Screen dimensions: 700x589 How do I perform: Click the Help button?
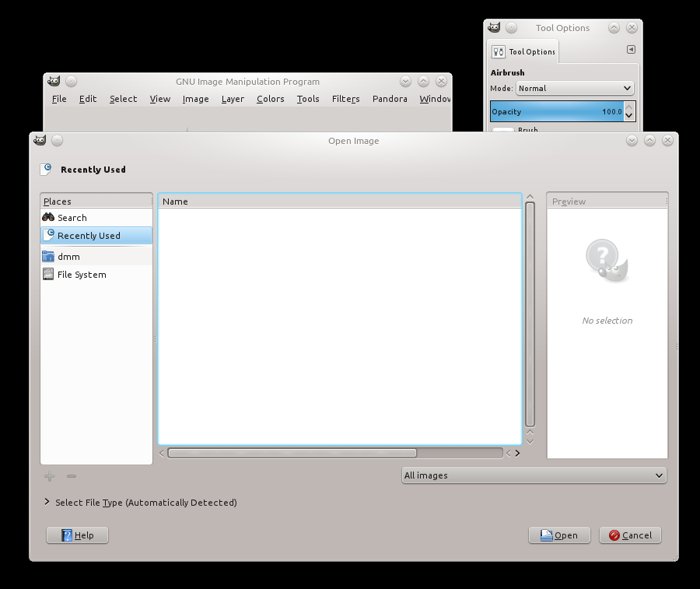[x=77, y=535]
